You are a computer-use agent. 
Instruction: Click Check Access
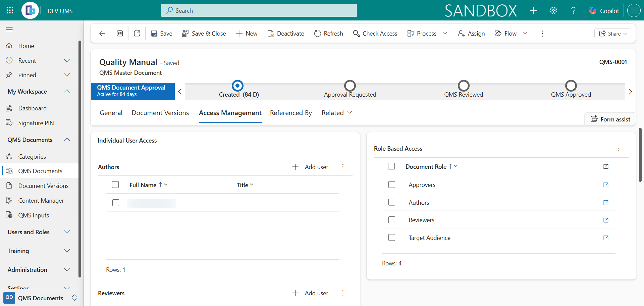(x=375, y=34)
